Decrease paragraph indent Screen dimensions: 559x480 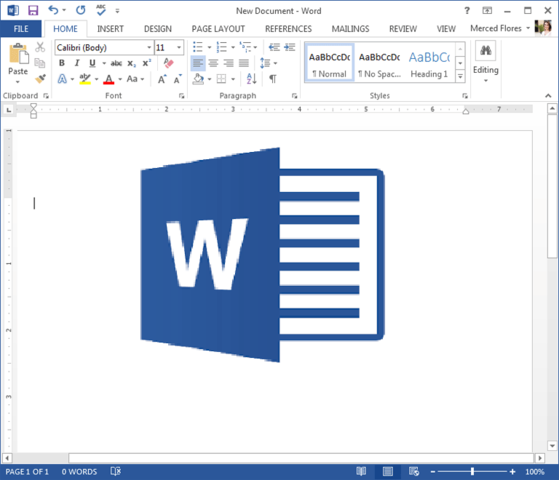[274, 47]
